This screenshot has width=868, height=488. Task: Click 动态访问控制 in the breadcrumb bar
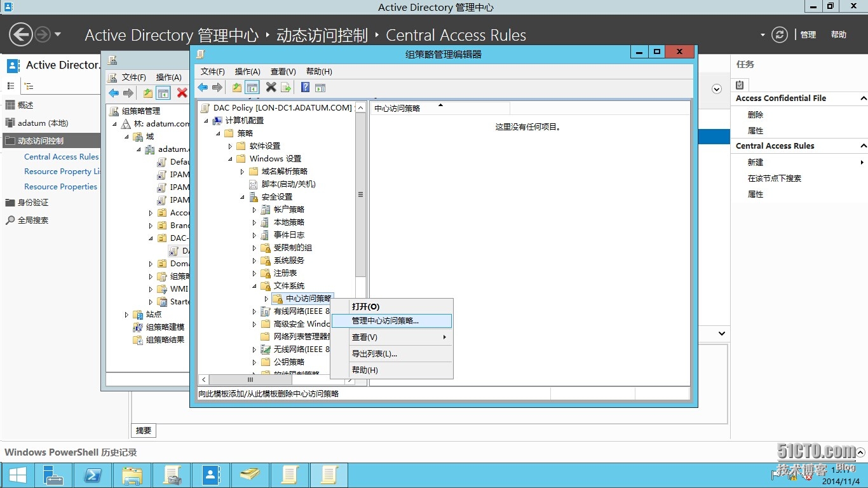click(322, 35)
